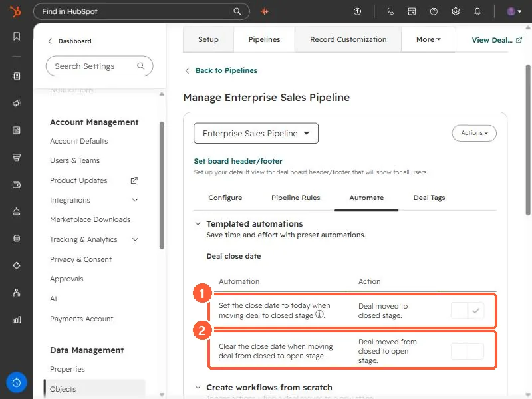This screenshot has width=532, height=399.
Task: Toggle the Set close date to today automation
Action: coord(467,311)
